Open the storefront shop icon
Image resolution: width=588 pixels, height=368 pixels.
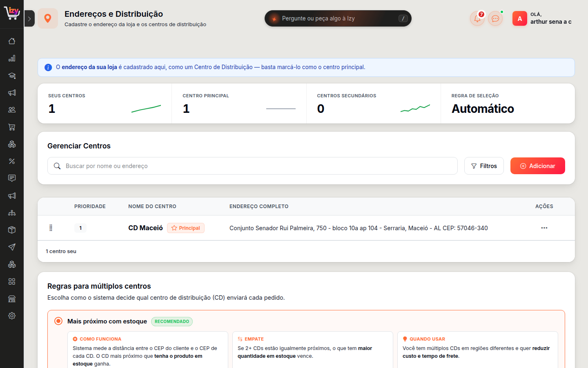tap(12, 298)
